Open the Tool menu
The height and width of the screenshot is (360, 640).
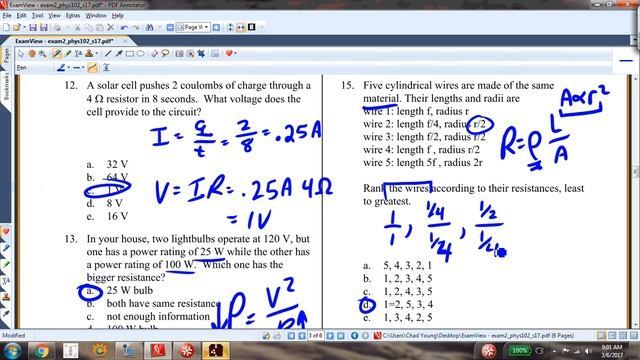coord(38,16)
